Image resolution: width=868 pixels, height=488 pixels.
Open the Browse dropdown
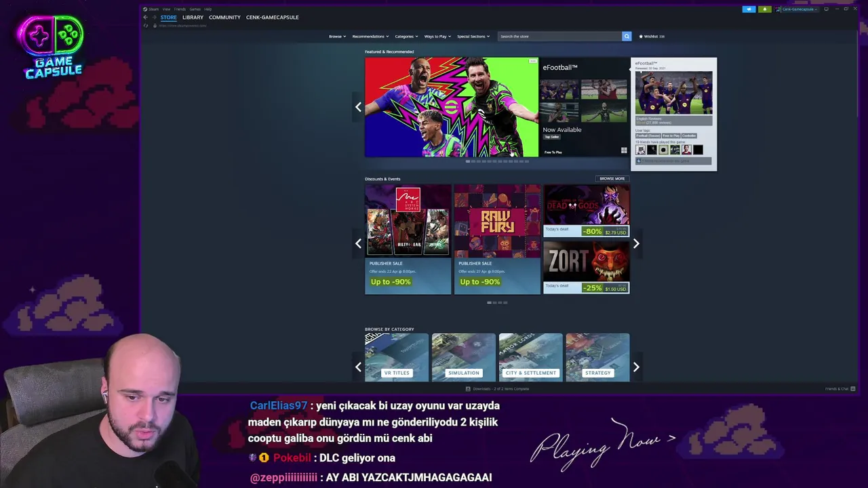pos(337,36)
